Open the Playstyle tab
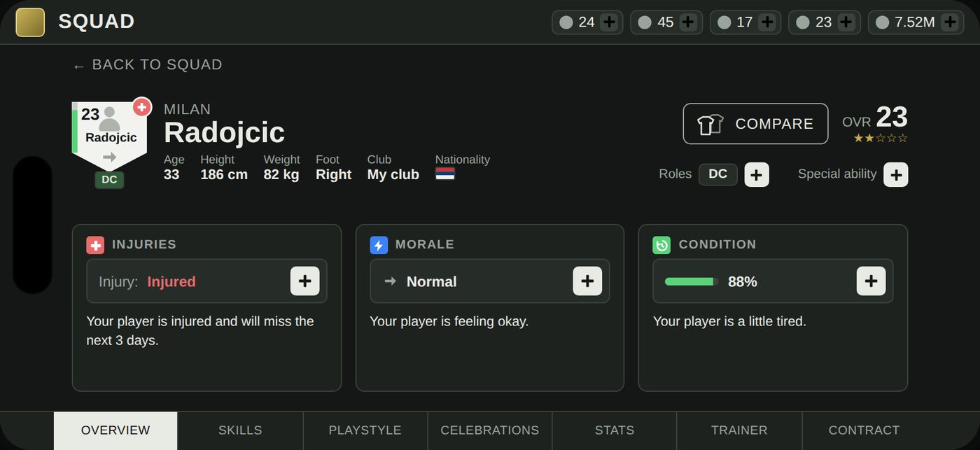980x450 pixels. [365, 430]
